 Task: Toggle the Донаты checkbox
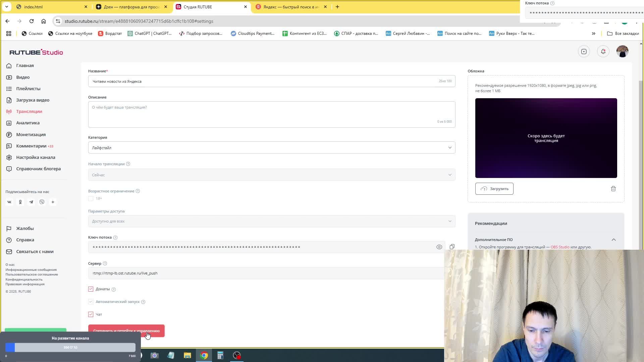90,289
